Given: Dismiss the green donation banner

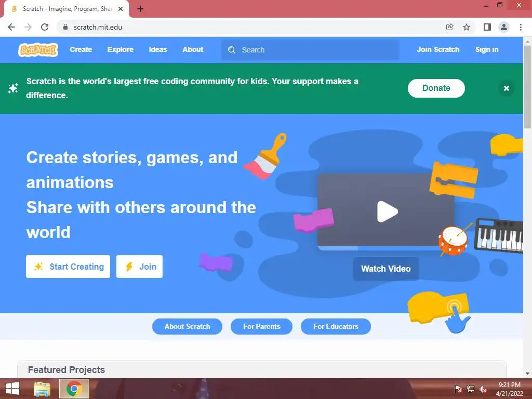Looking at the screenshot, I should [506, 88].
